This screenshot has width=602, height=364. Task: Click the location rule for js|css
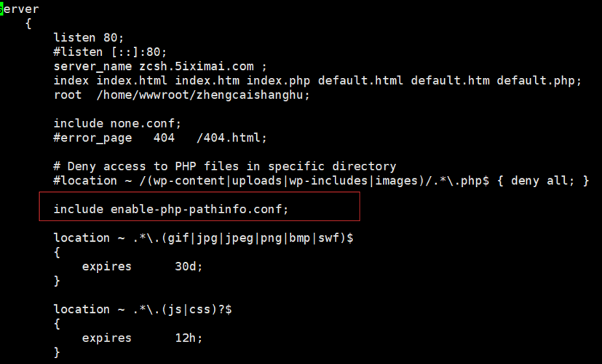click(143, 309)
